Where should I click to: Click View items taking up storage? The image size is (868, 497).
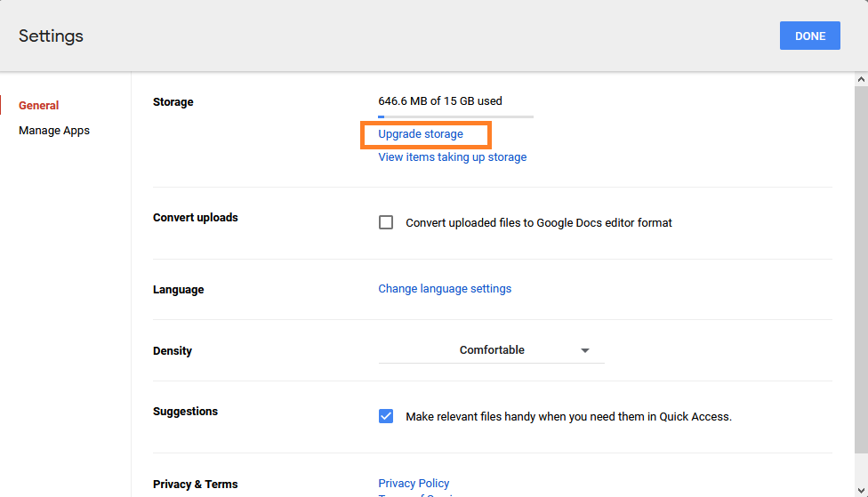(452, 157)
